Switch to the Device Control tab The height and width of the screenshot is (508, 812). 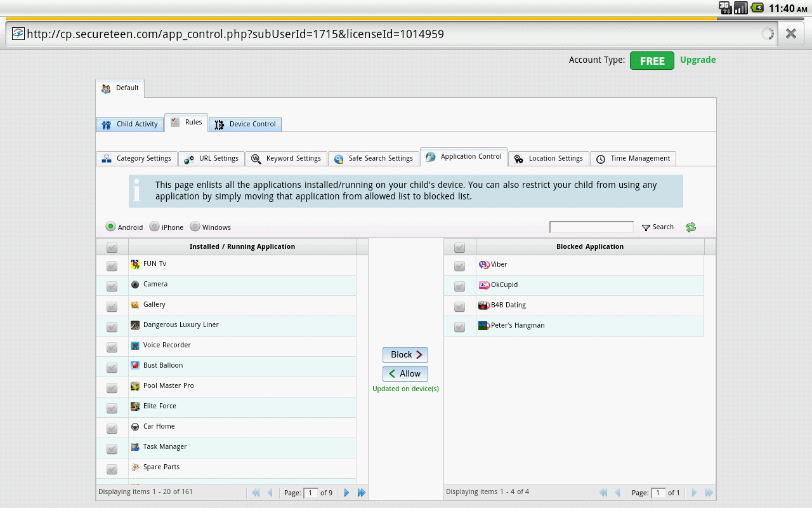pos(245,124)
